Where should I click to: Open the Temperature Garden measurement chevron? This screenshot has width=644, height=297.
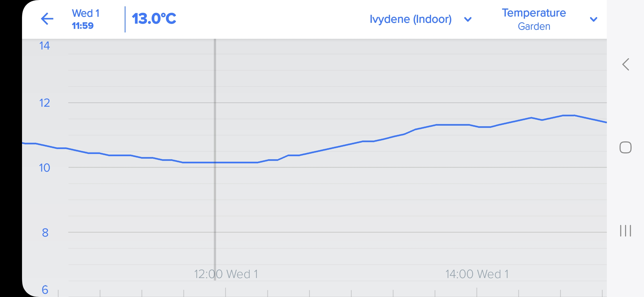click(x=594, y=20)
